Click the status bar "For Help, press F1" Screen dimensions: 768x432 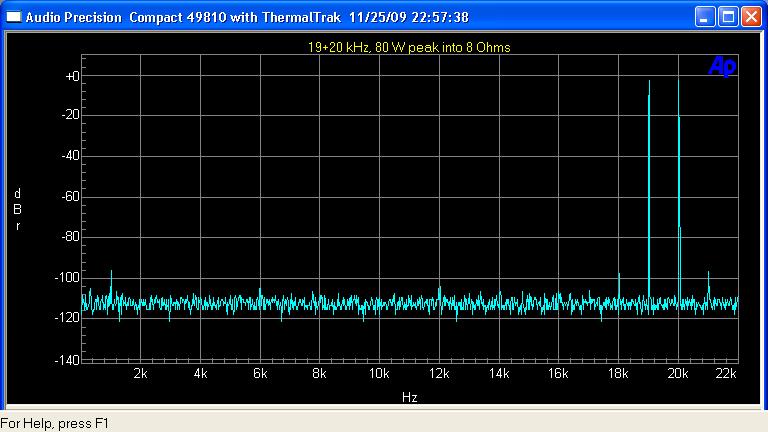[x=55, y=424]
